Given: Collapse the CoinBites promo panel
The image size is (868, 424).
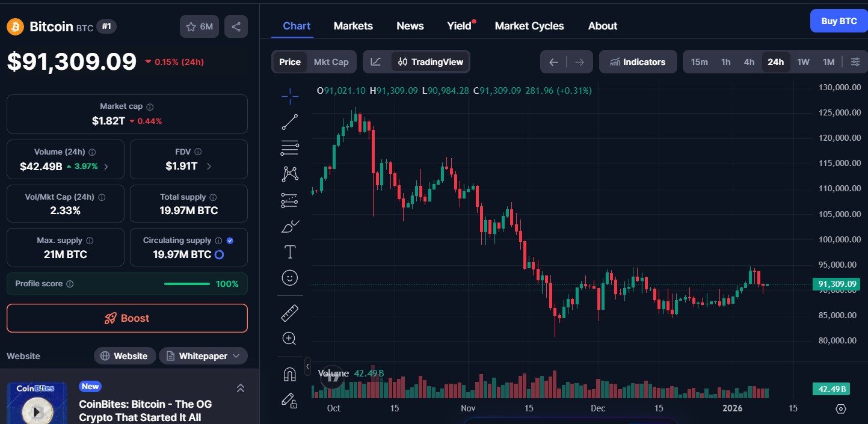Looking at the screenshot, I should pos(240,388).
